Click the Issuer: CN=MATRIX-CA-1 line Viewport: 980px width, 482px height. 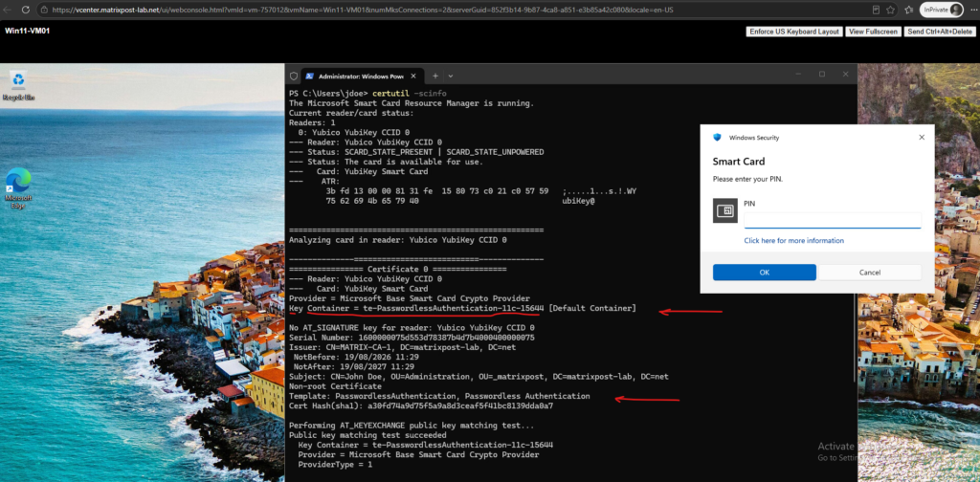click(403, 347)
